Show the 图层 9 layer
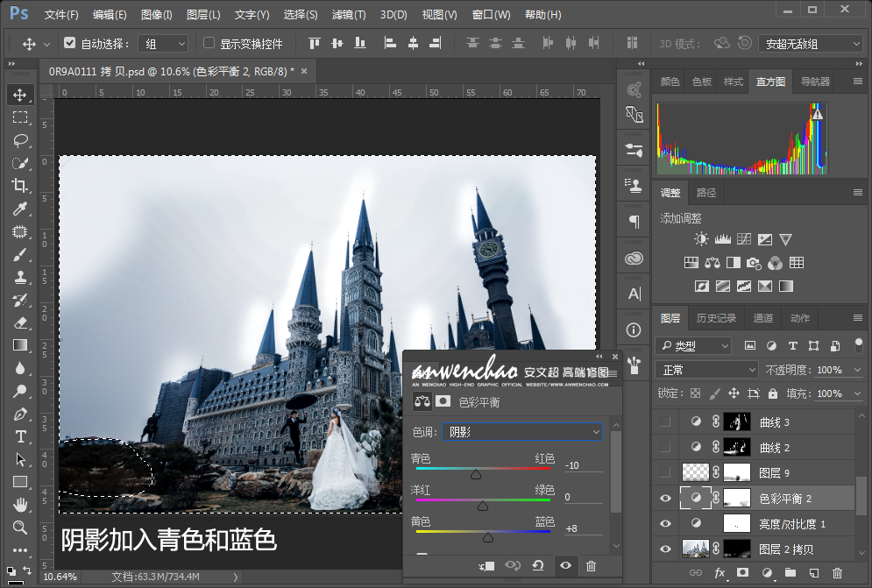This screenshot has width=872, height=588. 665,473
